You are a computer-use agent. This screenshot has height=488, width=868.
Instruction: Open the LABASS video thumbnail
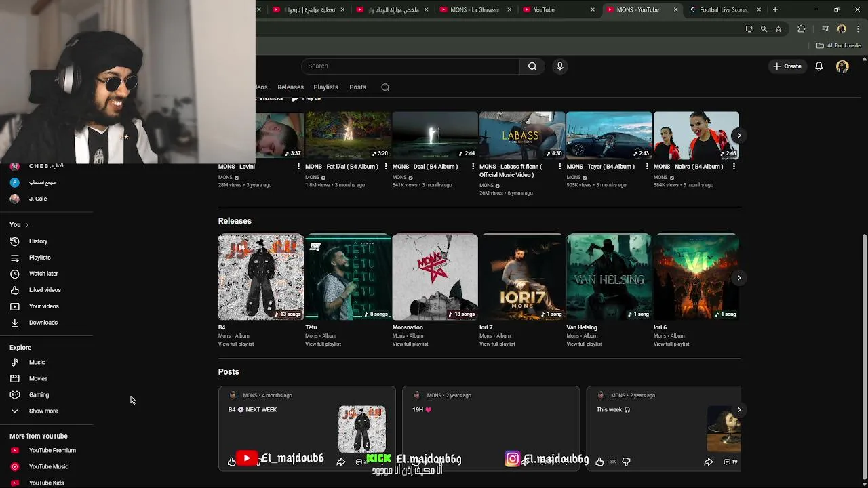pos(522,136)
